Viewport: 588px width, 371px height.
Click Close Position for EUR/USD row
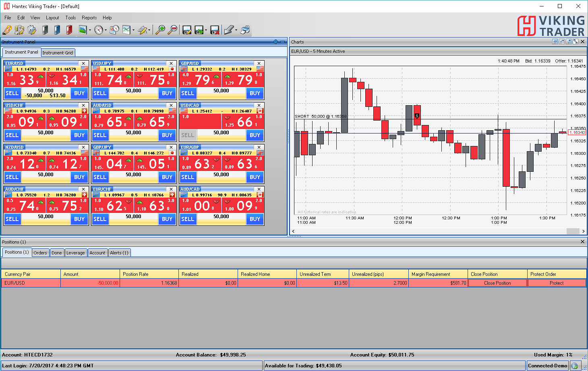click(x=497, y=283)
